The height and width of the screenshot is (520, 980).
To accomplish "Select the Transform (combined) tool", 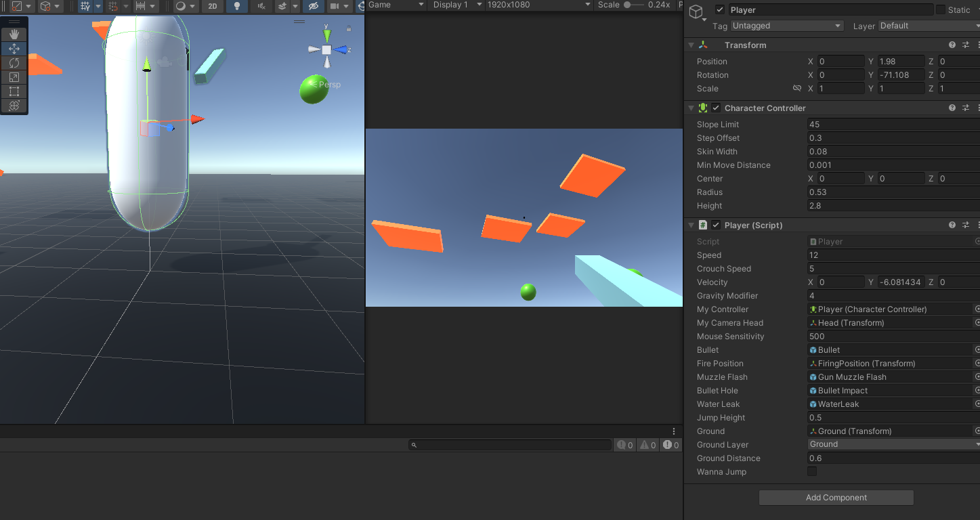I will tap(14, 106).
